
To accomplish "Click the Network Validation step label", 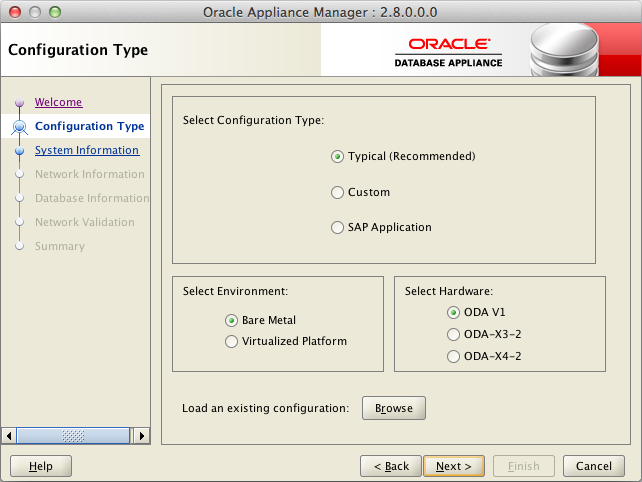I will pyautogui.click(x=85, y=222).
